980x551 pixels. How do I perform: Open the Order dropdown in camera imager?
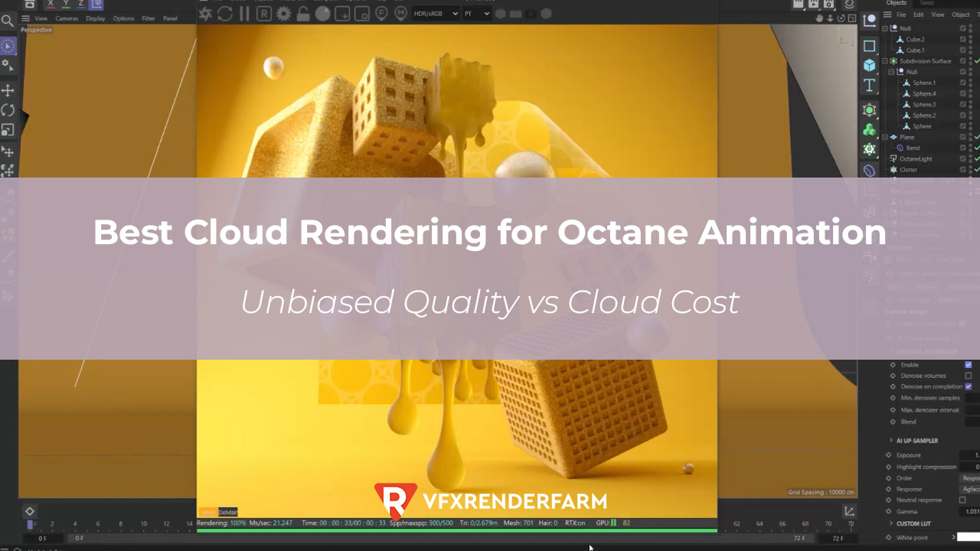[970, 478]
